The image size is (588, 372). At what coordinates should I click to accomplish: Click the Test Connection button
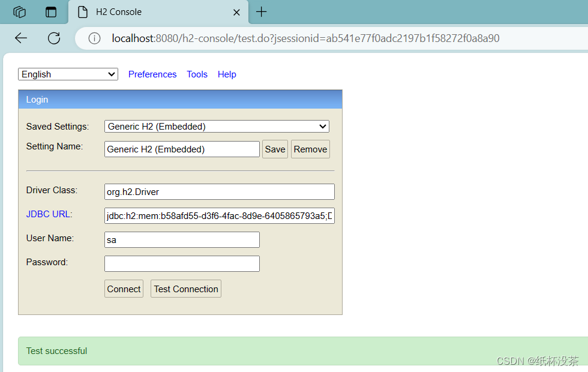point(185,289)
